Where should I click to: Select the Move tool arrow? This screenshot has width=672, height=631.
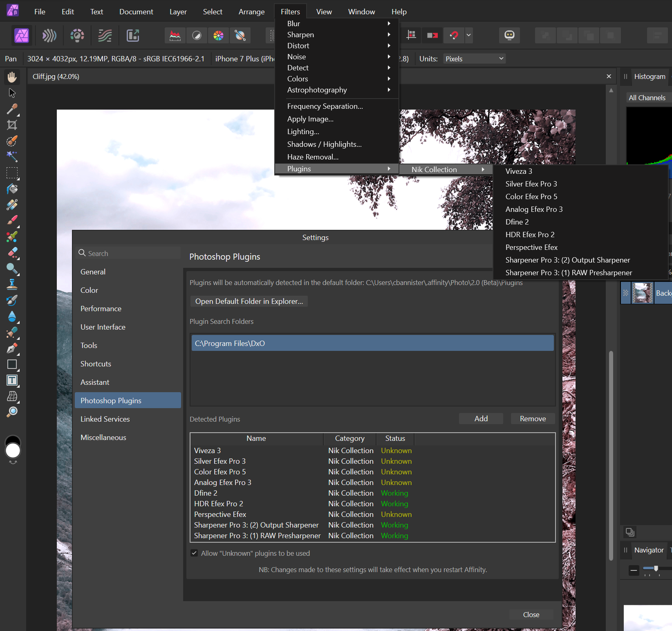[x=12, y=93]
